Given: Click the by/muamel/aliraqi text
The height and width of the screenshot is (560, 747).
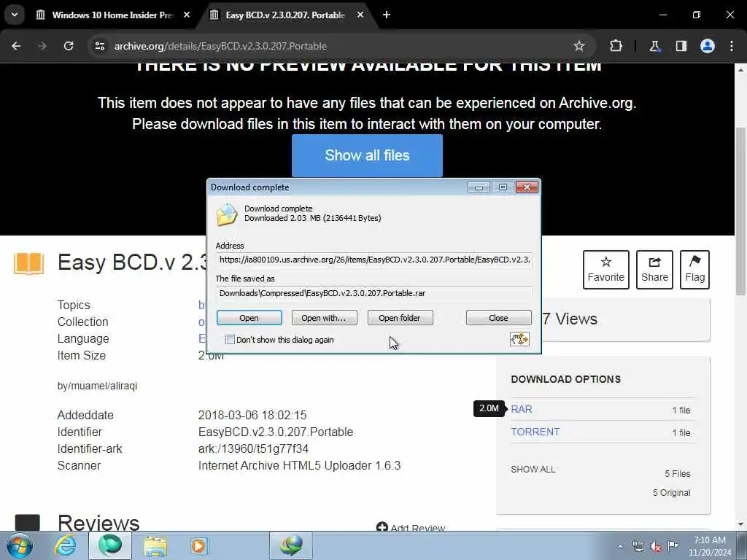Looking at the screenshot, I should [97, 386].
